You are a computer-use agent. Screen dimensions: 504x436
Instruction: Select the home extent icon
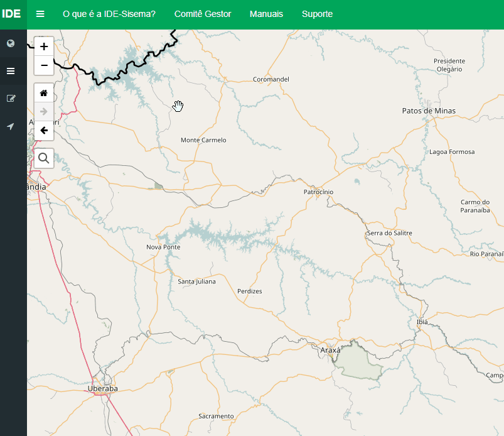(x=43, y=92)
